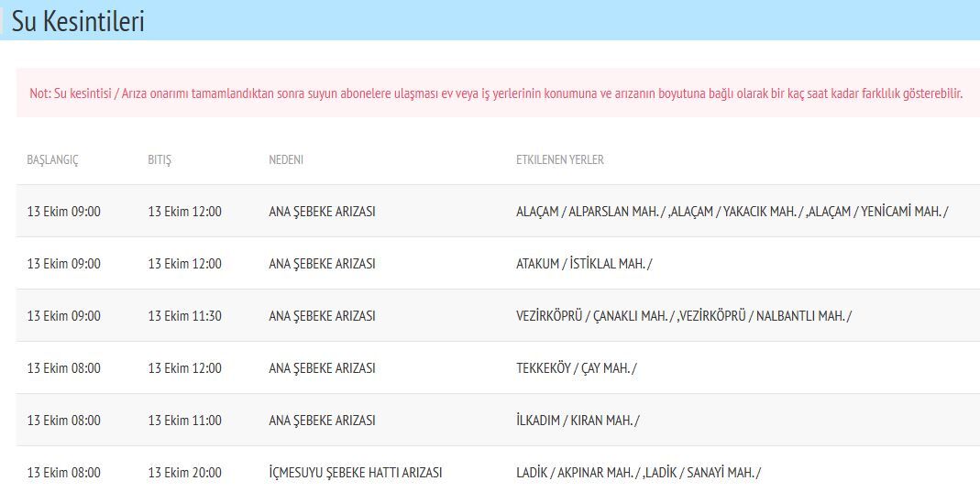Click the outage reason in the TEKKEKÖY row
Screen dimensions: 980x503
pyautogui.click(x=322, y=368)
